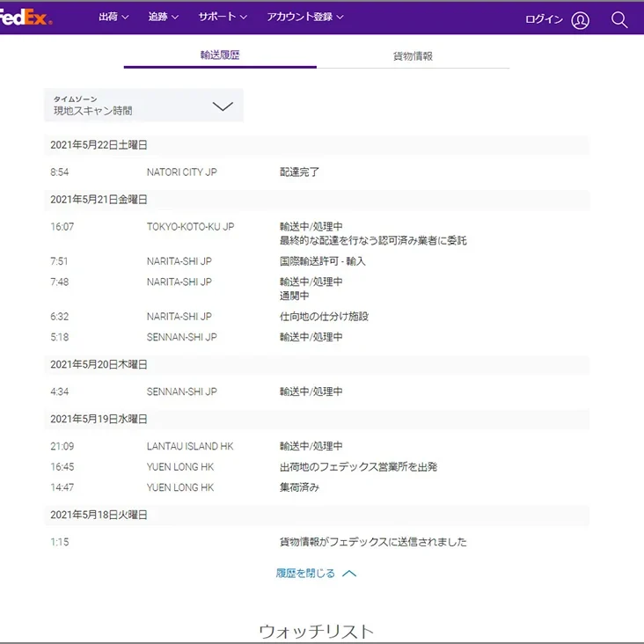Viewport: 644px width, 644px height.
Task: Expand the サポート menu
Action: 223,17
